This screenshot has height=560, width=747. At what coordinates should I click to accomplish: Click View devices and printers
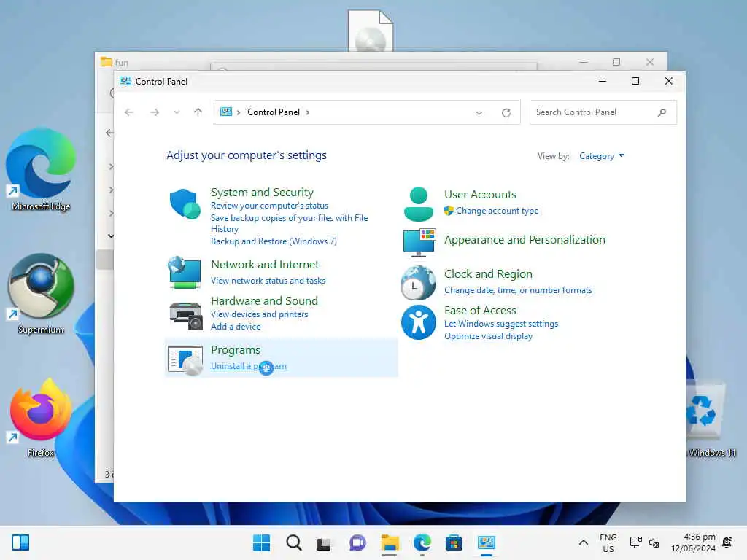pyautogui.click(x=259, y=314)
